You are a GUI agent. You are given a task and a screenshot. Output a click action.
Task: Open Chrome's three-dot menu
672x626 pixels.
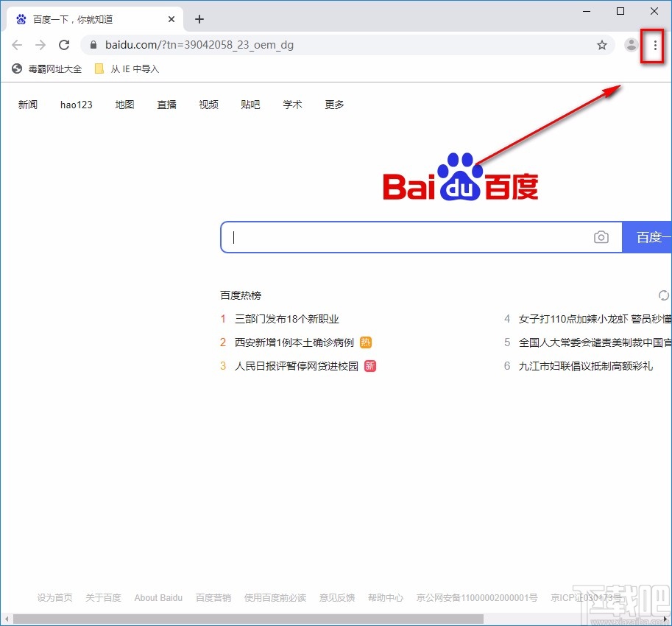point(655,45)
